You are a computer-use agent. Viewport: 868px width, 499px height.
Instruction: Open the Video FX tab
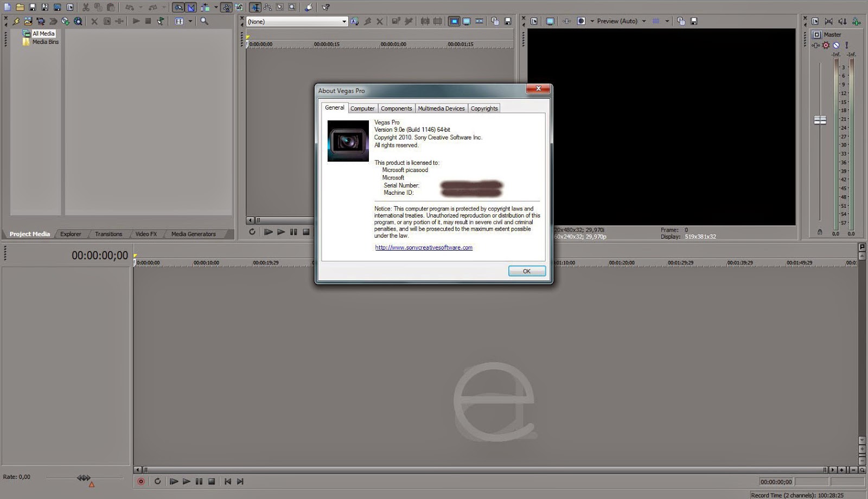tap(146, 234)
